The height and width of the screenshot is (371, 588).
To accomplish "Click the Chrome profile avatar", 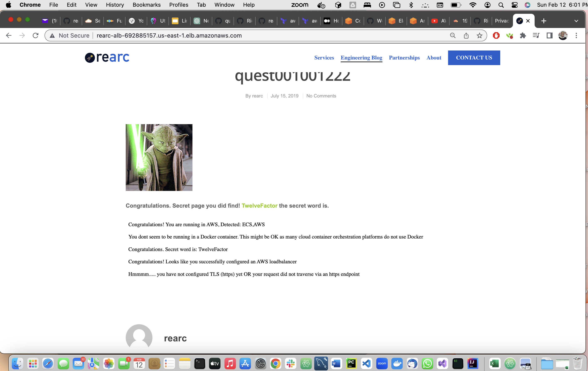I will coord(563,35).
